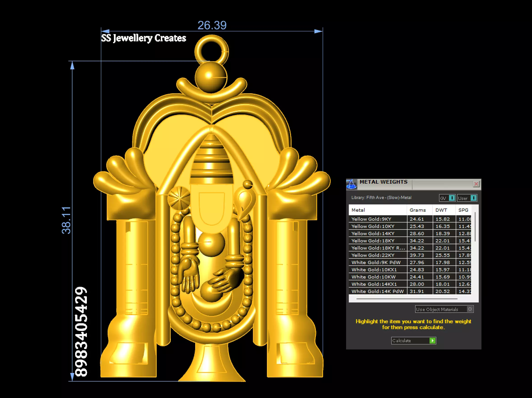Image resolution: width=532 pixels, height=398 pixels.
Task: Click the Metal Weights scale icon
Action: pos(351,184)
